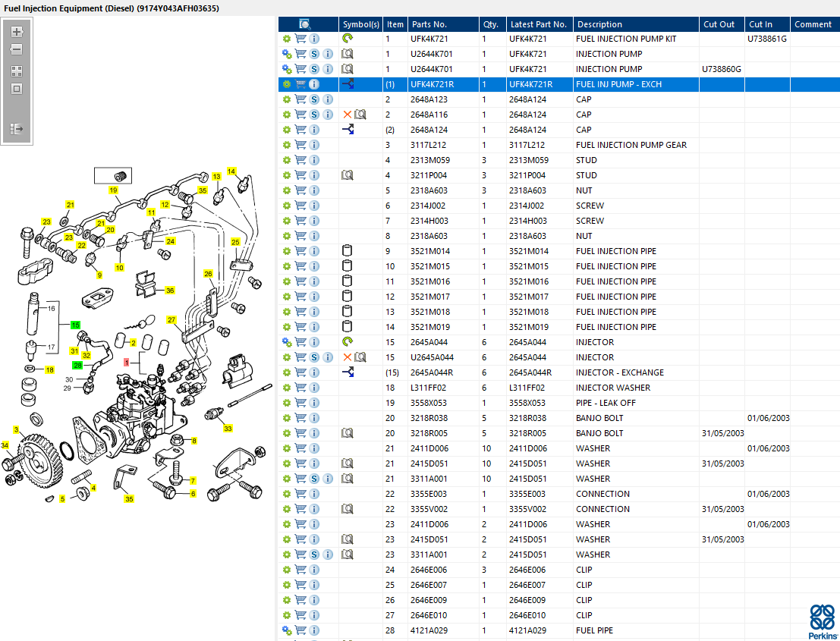
Task: Select green callout 15 on the diagram
Action: pyautogui.click(x=76, y=325)
